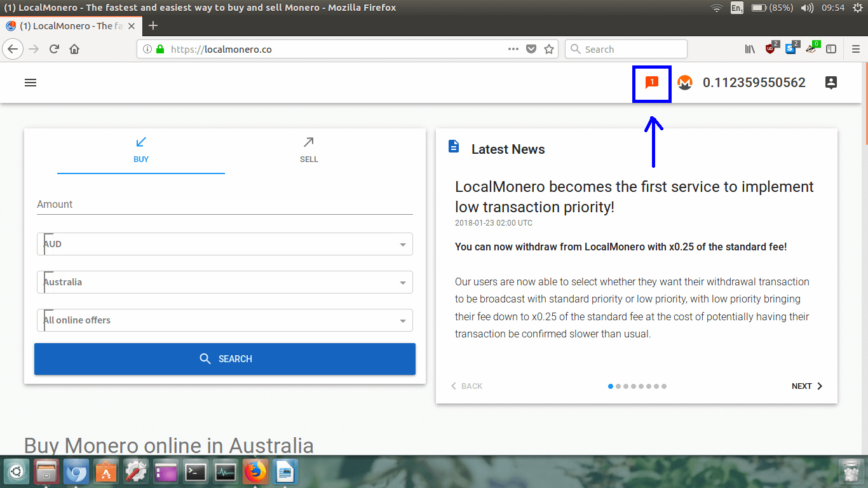Click the battery (85%) indicator
Viewport: 868px width, 488px height.
(x=772, y=8)
